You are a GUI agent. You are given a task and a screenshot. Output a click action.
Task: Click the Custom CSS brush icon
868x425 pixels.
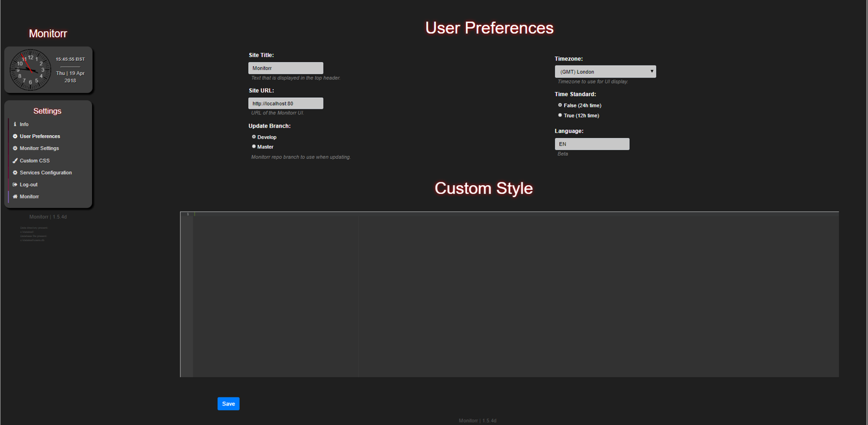click(x=14, y=160)
